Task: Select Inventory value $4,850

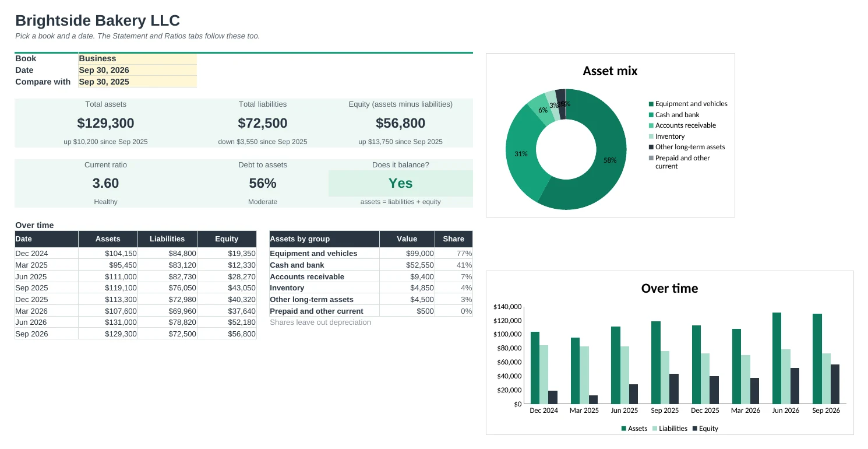Action: point(407,288)
